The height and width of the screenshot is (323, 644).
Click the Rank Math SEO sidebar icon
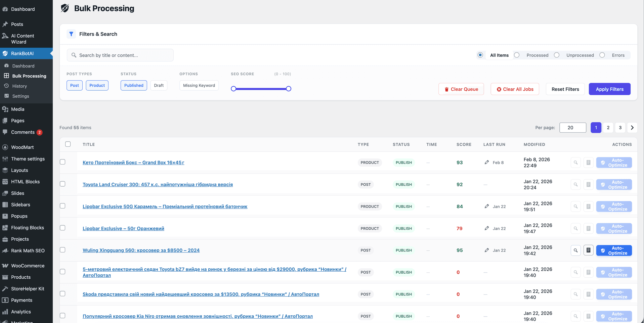coord(5,250)
